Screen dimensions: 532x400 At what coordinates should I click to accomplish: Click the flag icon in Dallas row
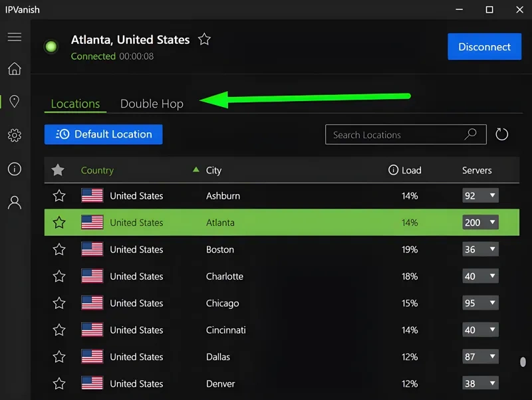click(92, 357)
